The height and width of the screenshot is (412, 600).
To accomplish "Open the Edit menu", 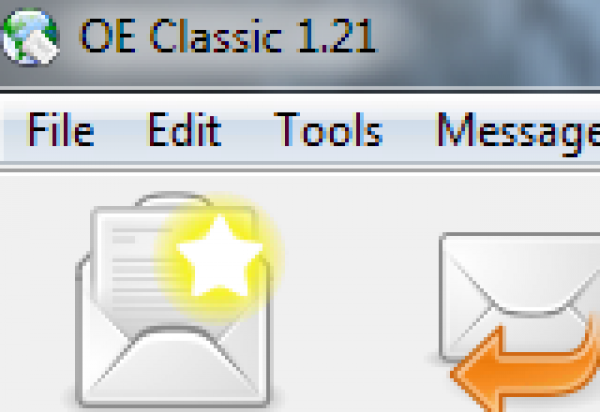I will (185, 130).
